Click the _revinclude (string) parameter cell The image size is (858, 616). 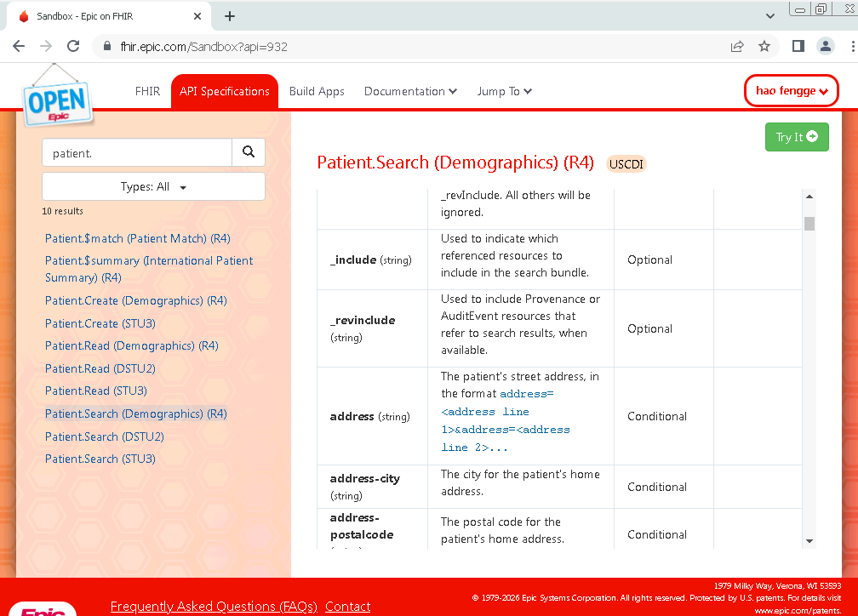pos(372,328)
